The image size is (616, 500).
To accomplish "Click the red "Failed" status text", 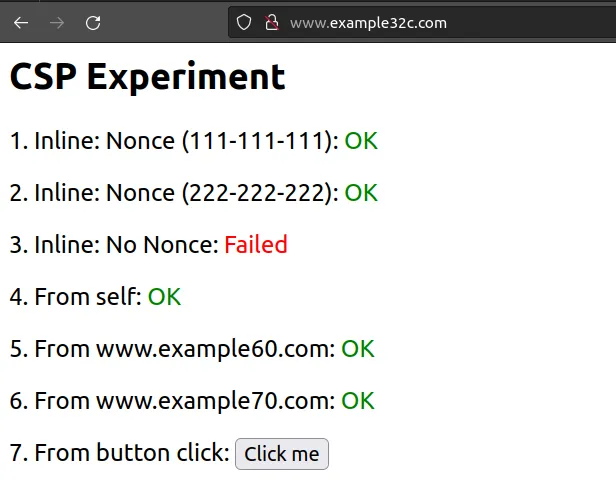I will click(255, 245).
